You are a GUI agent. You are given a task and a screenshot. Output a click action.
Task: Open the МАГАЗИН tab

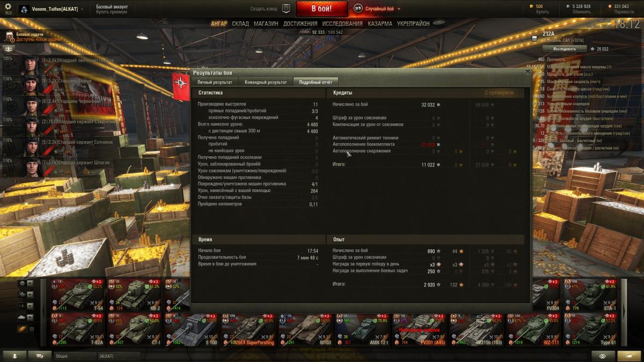[x=266, y=24]
